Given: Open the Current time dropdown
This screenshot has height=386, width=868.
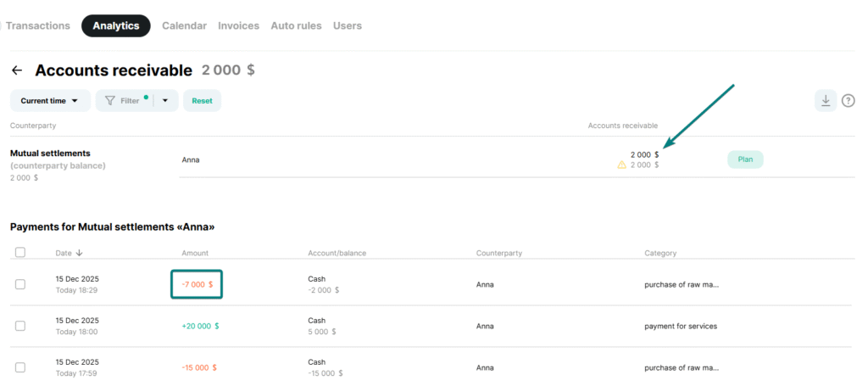Looking at the screenshot, I should [50, 101].
